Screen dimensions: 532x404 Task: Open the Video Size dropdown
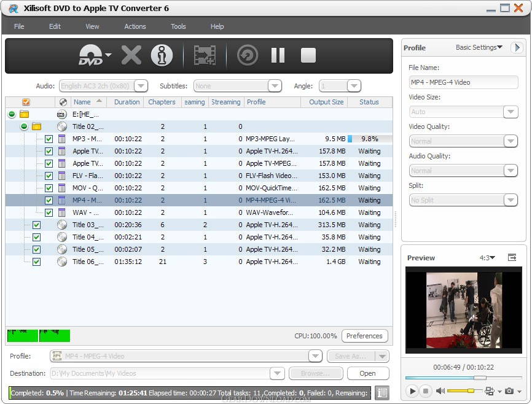click(x=510, y=112)
